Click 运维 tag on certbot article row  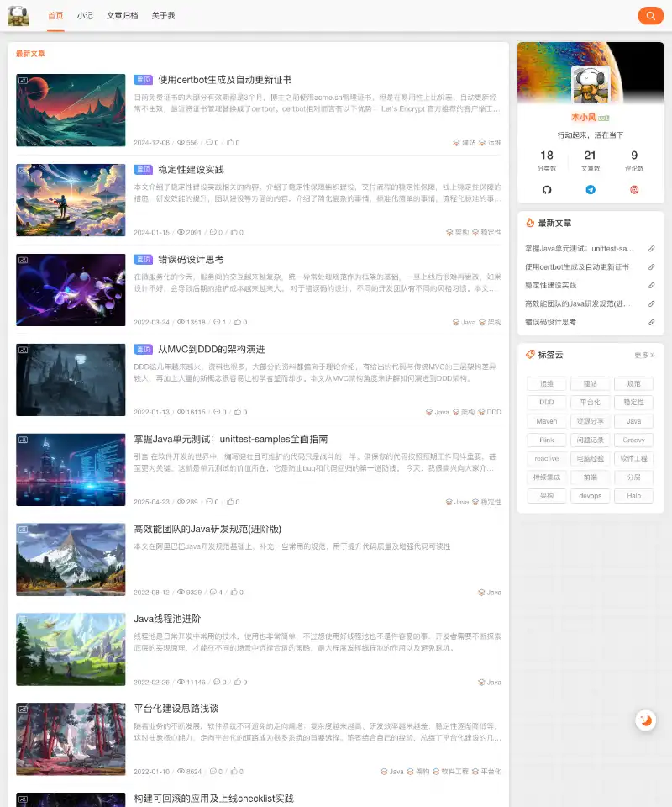coord(490,143)
